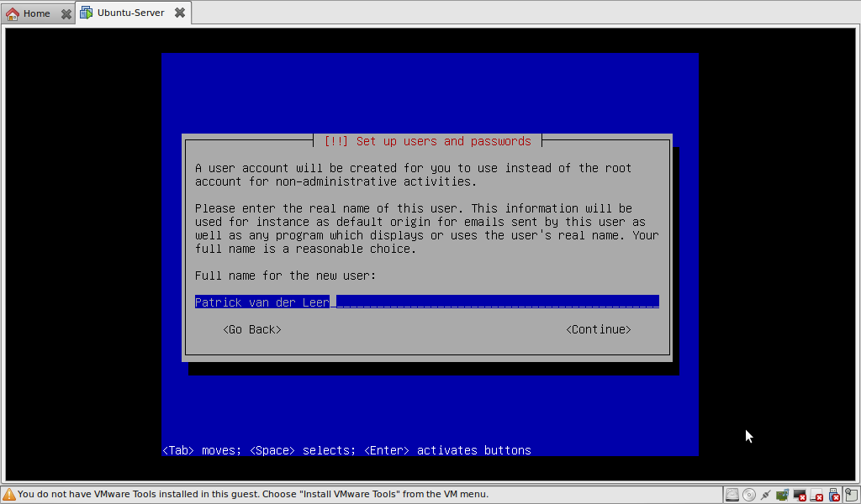The image size is (861, 504).
Task: Click the sound card device icon
Action: 783,495
